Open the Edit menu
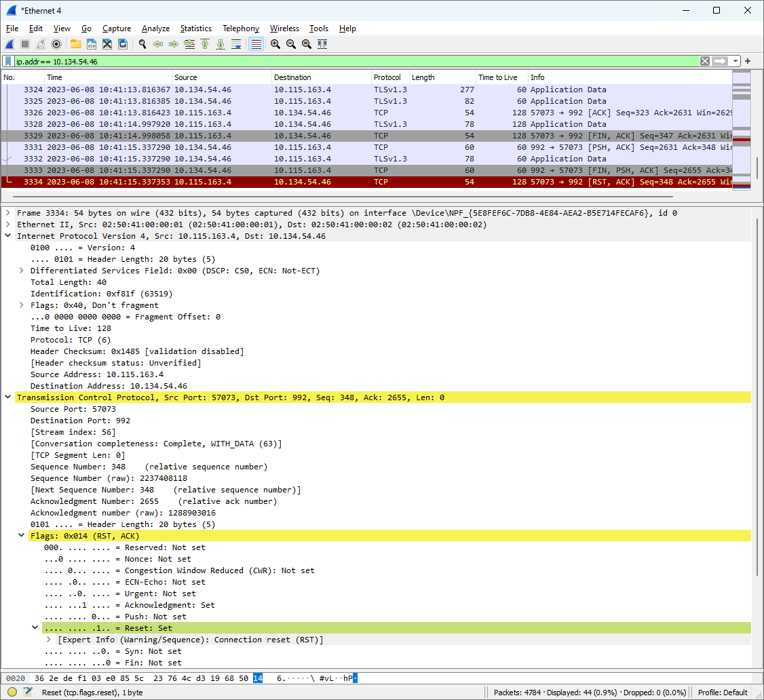This screenshot has height=700, width=764. pyautogui.click(x=35, y=28)
